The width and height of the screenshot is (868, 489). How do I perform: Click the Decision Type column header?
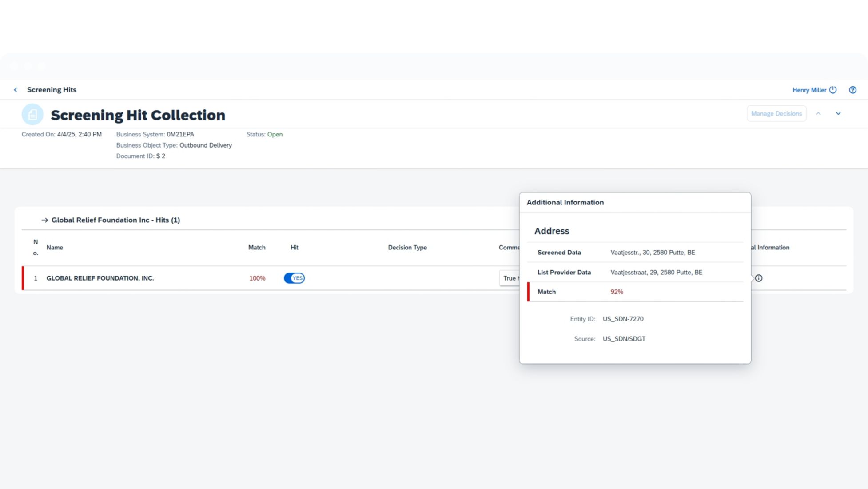pos(407,248)
